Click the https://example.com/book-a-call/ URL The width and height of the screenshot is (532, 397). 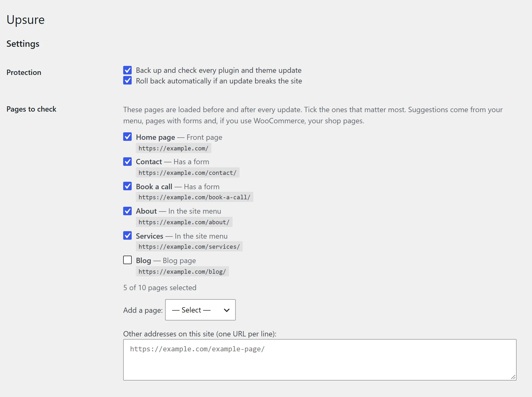[x=194, y=197]
